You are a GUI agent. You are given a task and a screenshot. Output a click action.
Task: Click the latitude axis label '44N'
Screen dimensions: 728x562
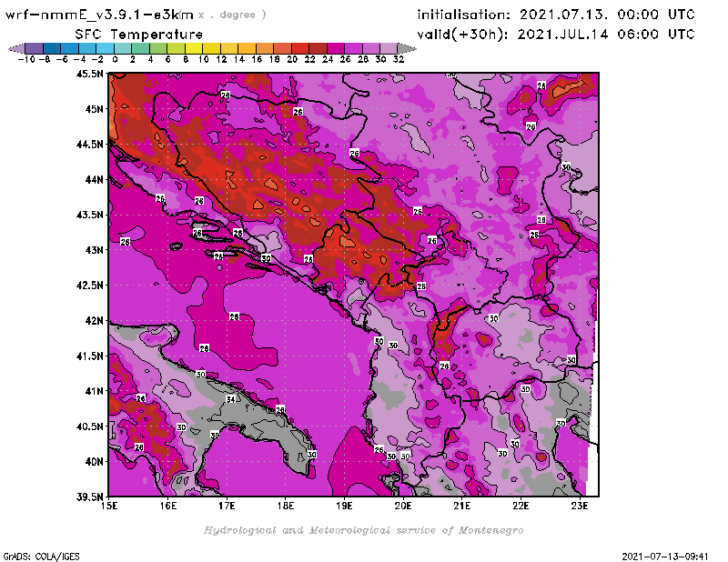(94, 179)
